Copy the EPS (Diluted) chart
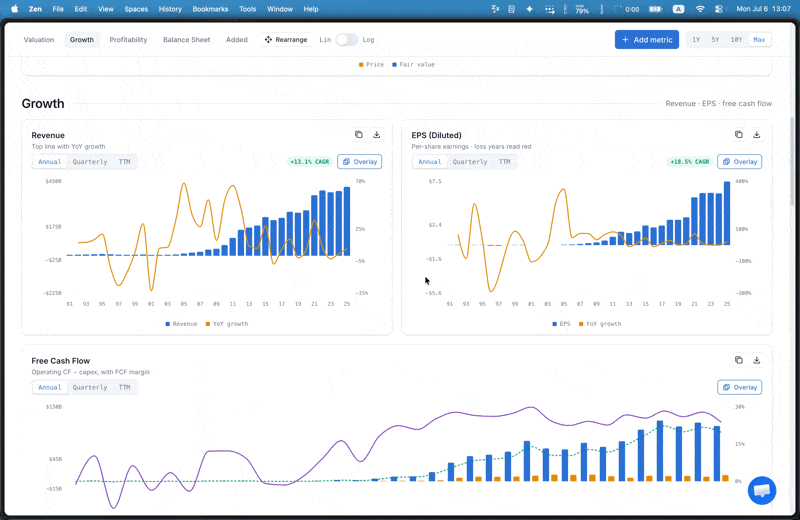This screenshot has width=800, height=520. point(739,135)
